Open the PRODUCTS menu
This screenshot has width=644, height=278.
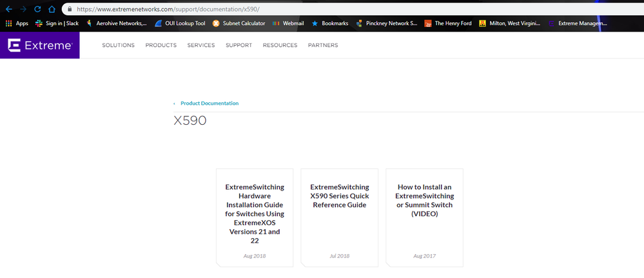pyautogui.click(x=161, y=46)
